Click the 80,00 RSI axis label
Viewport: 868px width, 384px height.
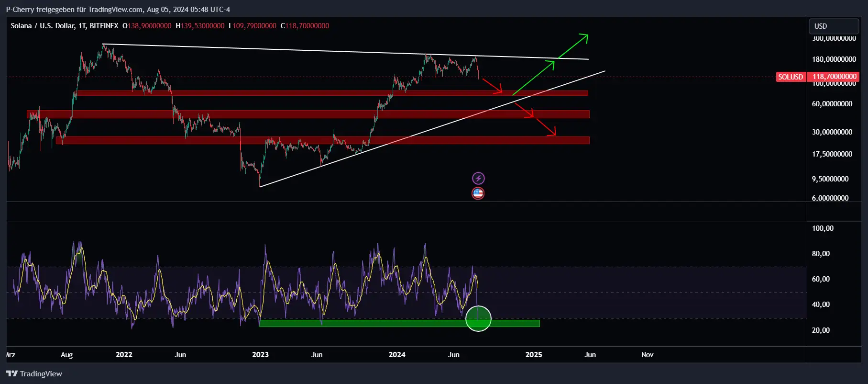[x=821, y=254]
